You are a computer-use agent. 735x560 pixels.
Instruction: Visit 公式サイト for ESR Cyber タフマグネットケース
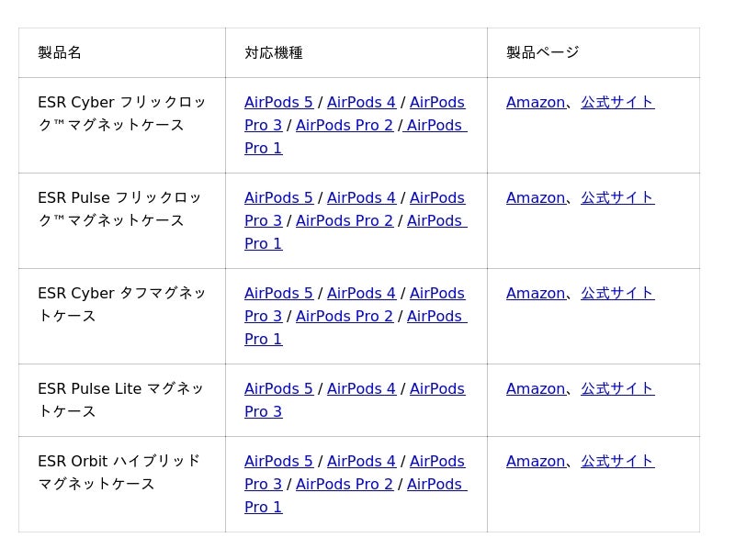click(x=617, y=293)
